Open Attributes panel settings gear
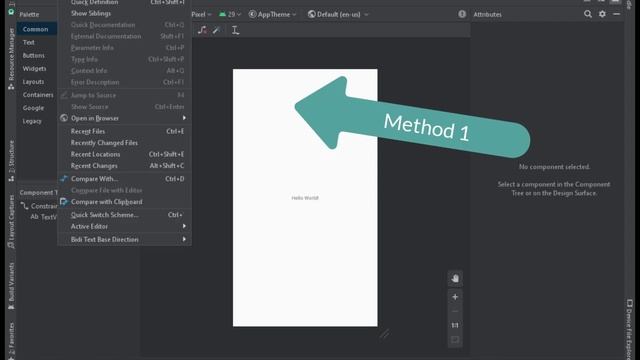 [602, 14]
